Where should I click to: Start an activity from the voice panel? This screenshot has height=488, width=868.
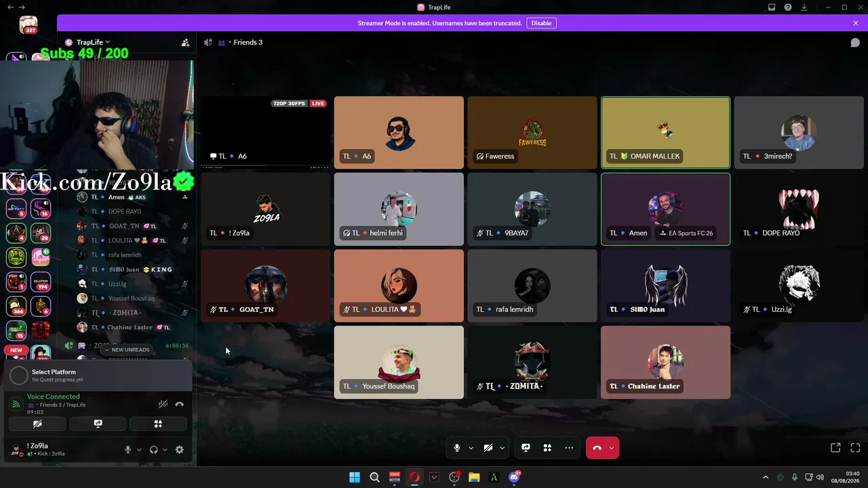[158, 424]
